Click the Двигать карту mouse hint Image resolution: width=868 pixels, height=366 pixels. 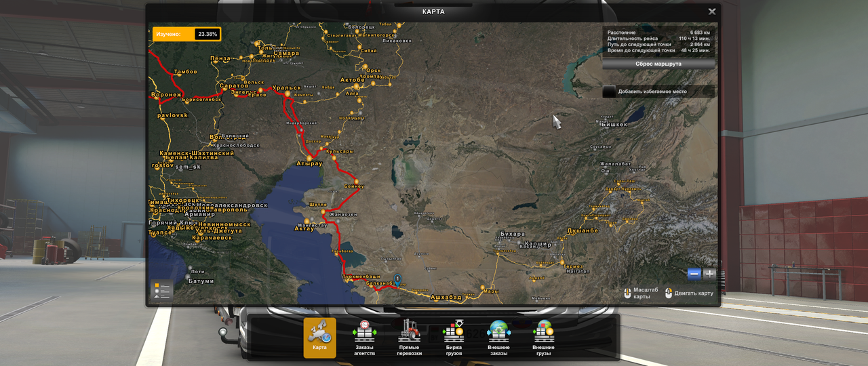tap(689, 293)
